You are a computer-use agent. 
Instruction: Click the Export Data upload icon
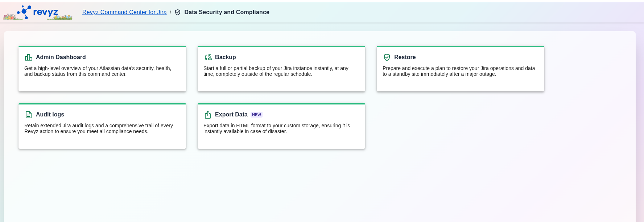tap(208, 115)
